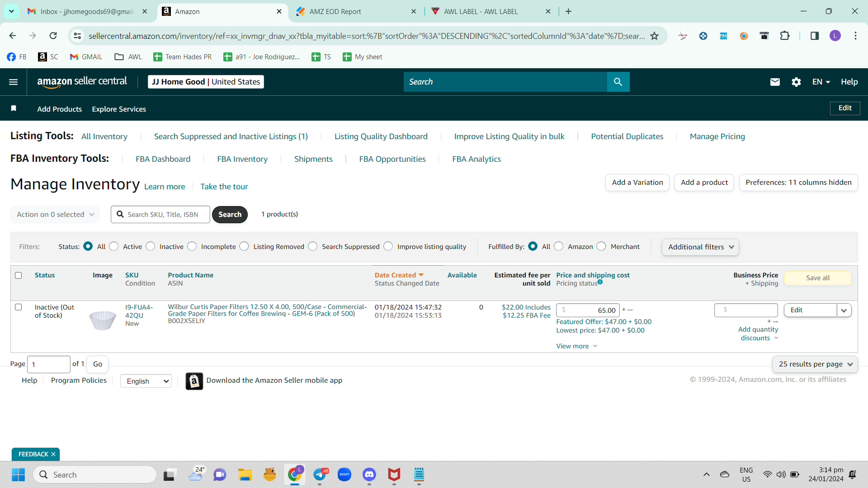Select the Incomplete status radio filter
The width and height of the screenshot is (868, 488).
coord(192,246)
